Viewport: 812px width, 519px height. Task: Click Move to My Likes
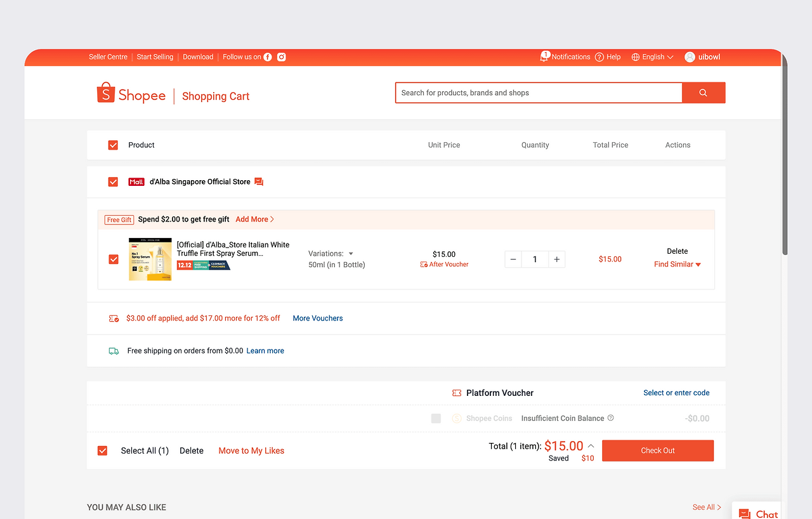coord(251,451)
